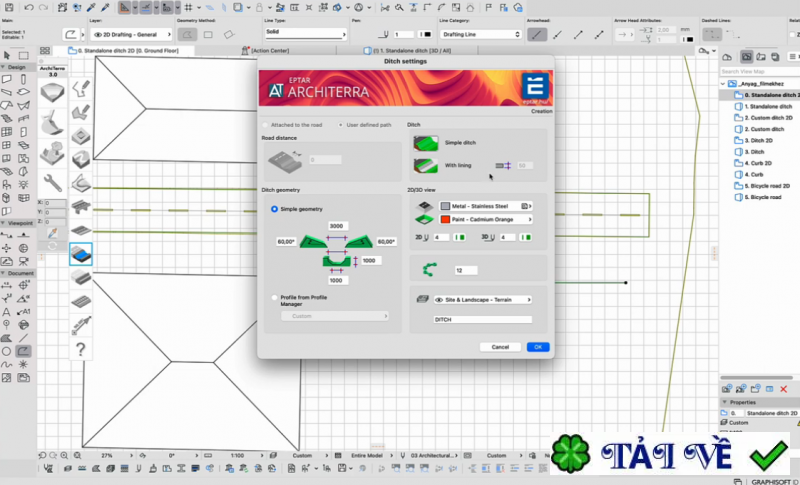Select the Arrow tool in the toolbox
Viewport: 800px width, 485px height.
7,55
